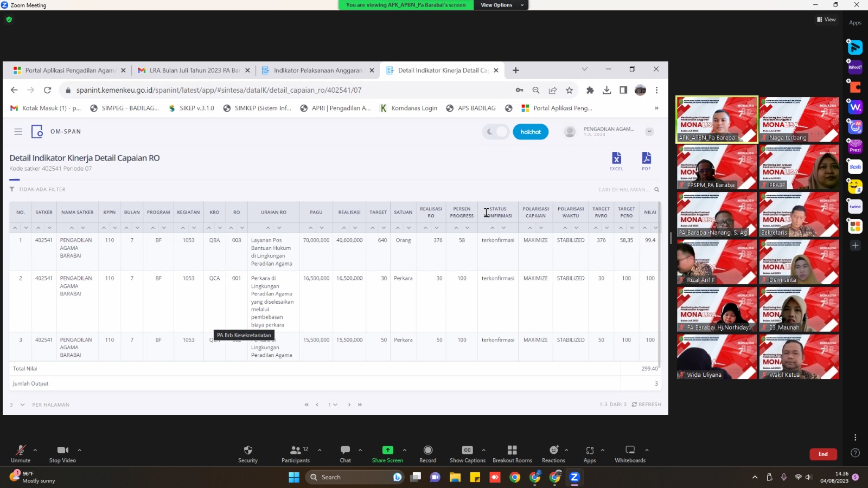Start recording with the Record icon

[427, 450]
